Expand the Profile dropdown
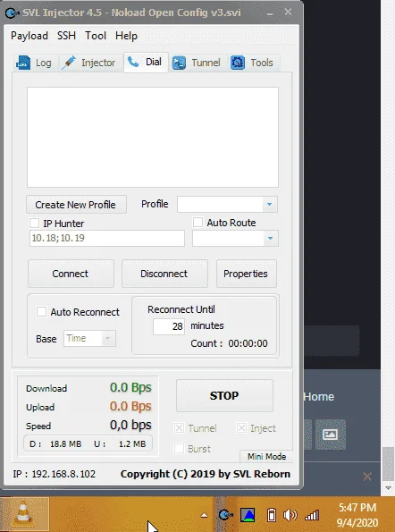This screenshot has height=532, width=395. pos(270,204)
